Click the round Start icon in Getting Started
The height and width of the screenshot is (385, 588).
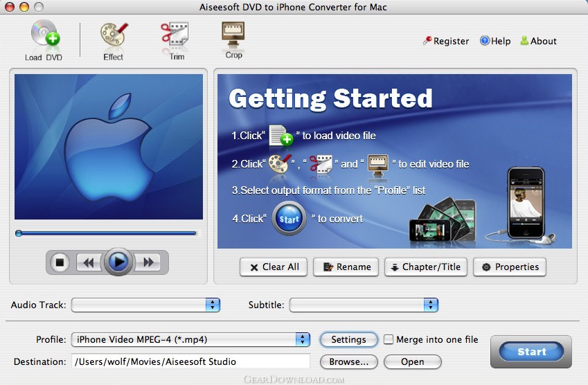pos(289,219)
